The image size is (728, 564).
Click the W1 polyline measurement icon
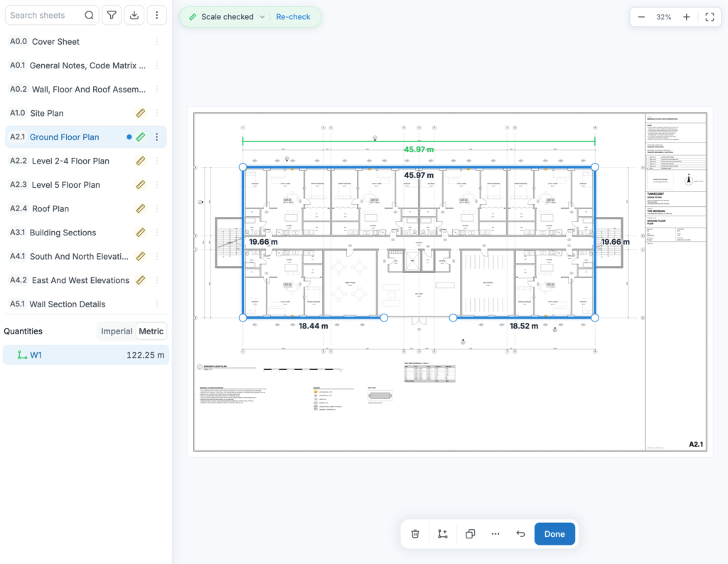click(x=22, y=355)
